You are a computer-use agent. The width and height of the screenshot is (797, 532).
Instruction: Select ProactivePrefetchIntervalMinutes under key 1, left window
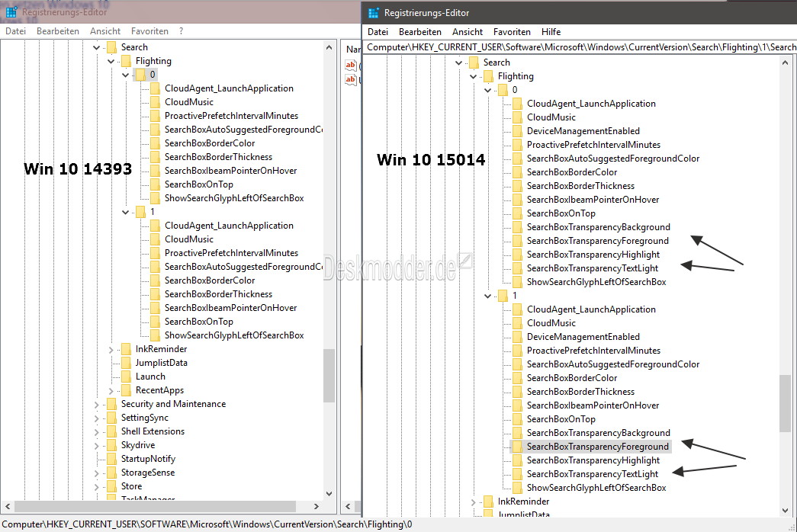231,253
